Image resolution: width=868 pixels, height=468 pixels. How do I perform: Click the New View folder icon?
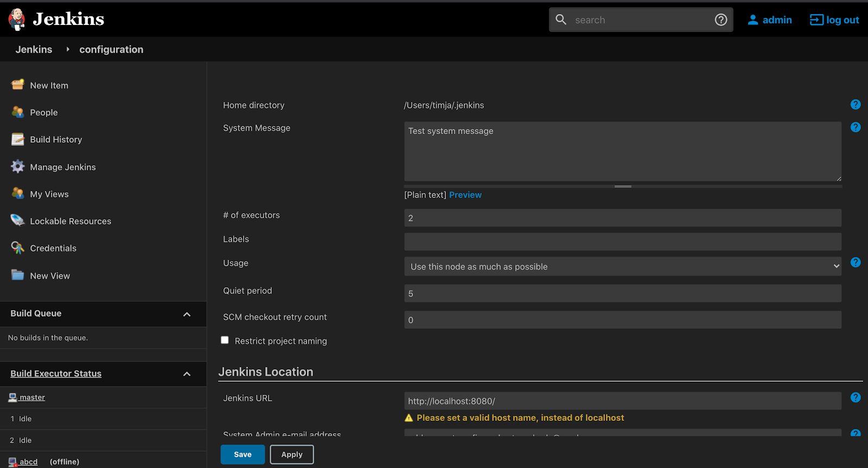(x=18, y=275)
